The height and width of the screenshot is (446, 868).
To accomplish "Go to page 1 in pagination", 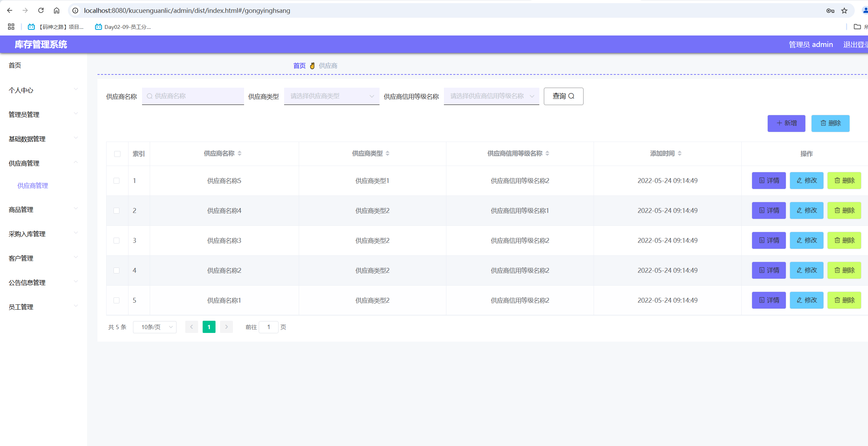I will click(209, 327).
